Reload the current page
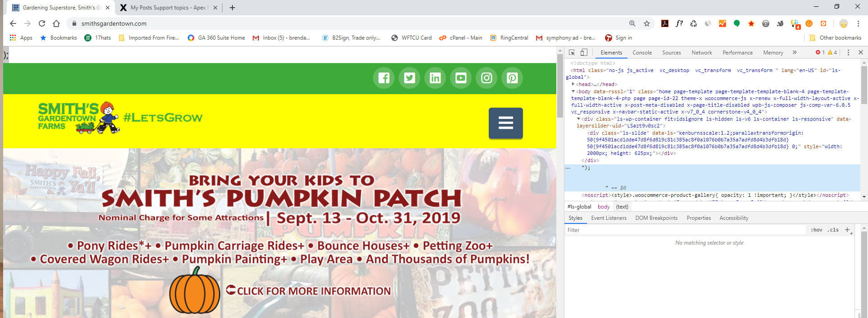 [42, 23]
